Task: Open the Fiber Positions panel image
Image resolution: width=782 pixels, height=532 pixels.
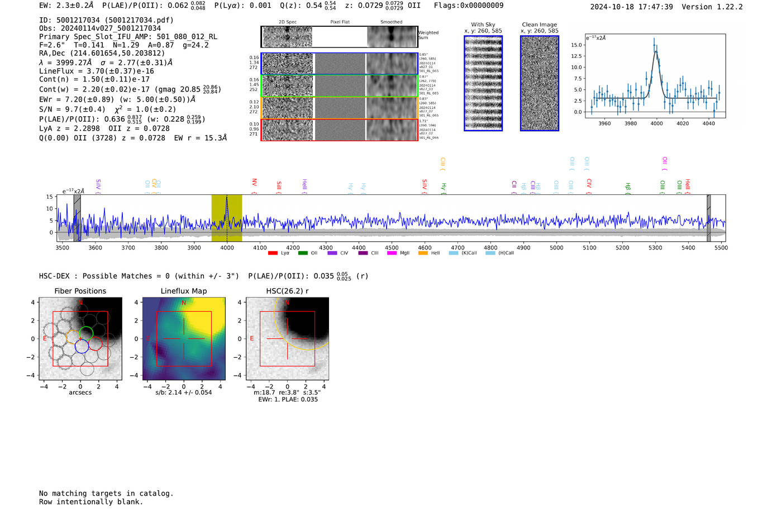Action: [x=80, y=339]
